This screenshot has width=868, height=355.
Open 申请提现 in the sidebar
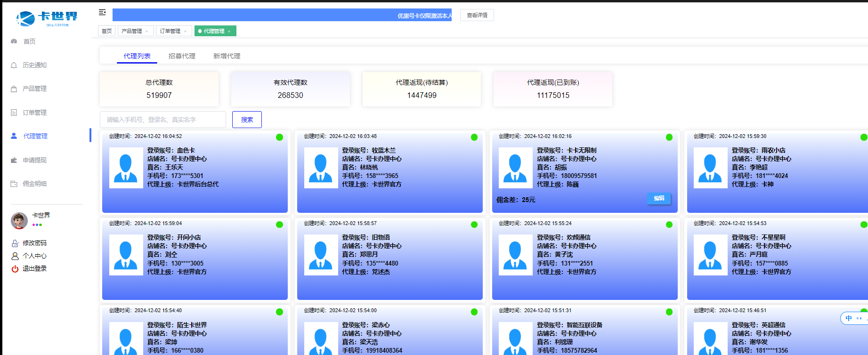coord(35,160)
